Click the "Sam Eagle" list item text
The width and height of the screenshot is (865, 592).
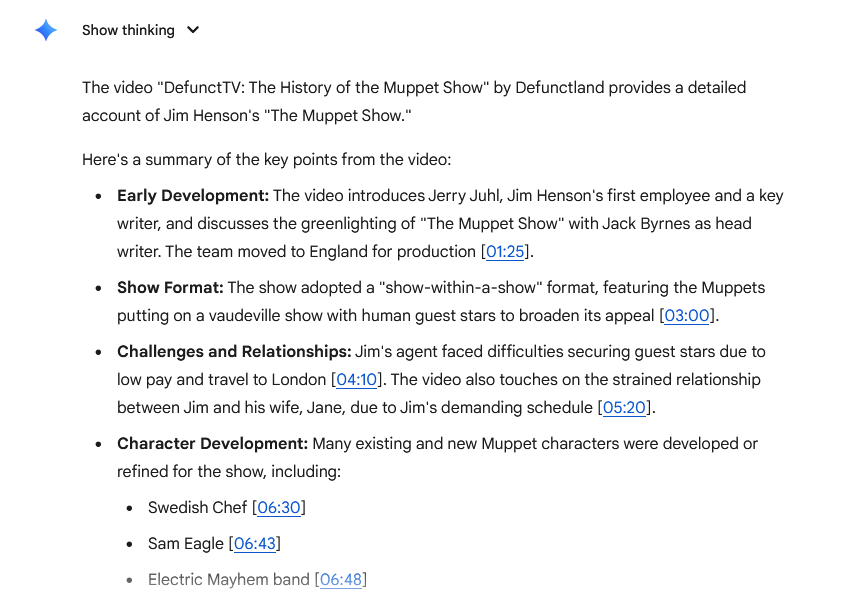pos(185,544)
